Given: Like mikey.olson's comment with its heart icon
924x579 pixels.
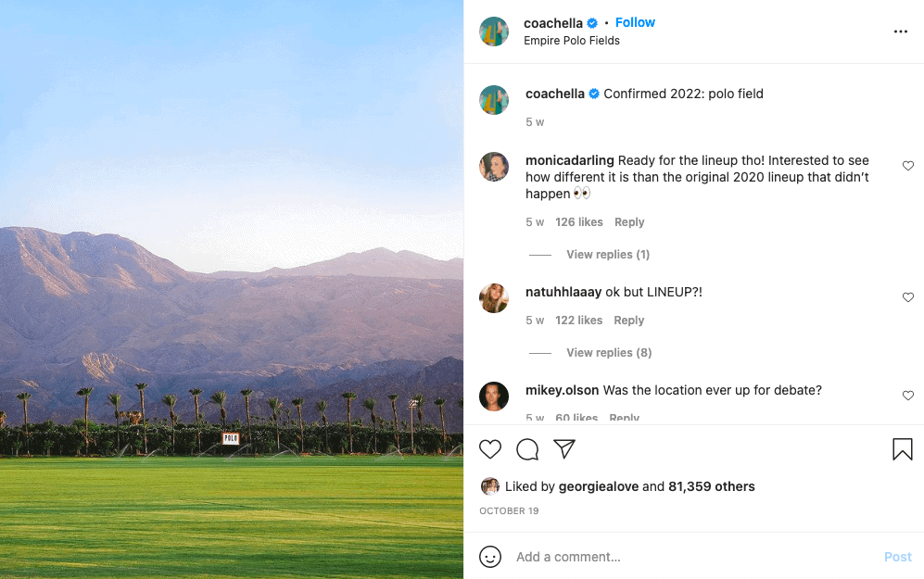Looking at the screenshot, I should 908,396.
